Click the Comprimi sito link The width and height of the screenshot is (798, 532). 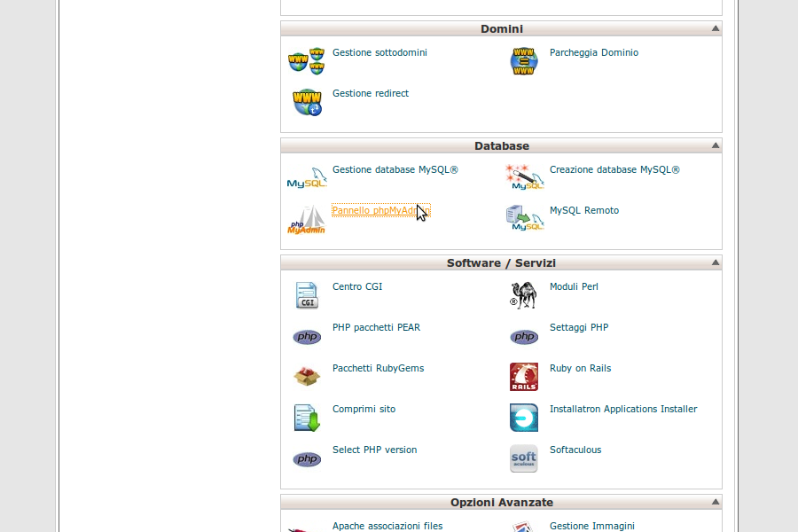[x=364, y=410]
